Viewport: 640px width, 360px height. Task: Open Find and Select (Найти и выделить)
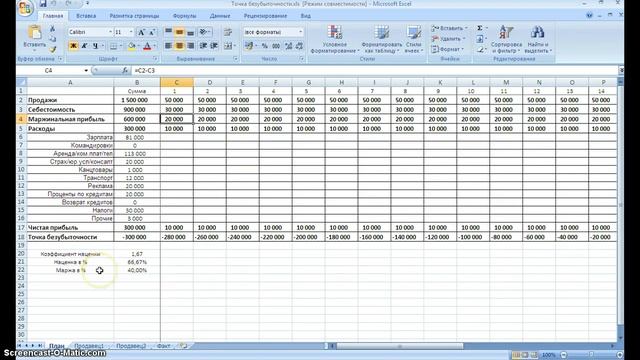(538, 39)
